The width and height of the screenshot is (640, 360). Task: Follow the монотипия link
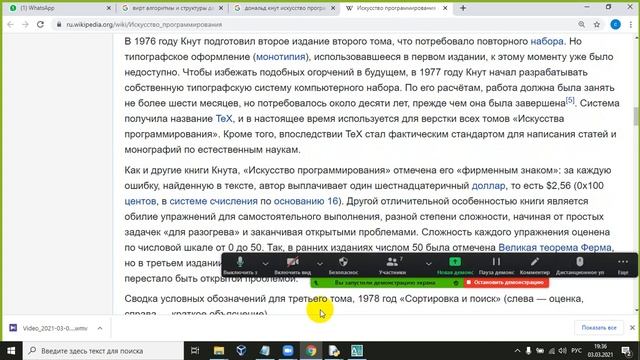[x=281, y=57]
